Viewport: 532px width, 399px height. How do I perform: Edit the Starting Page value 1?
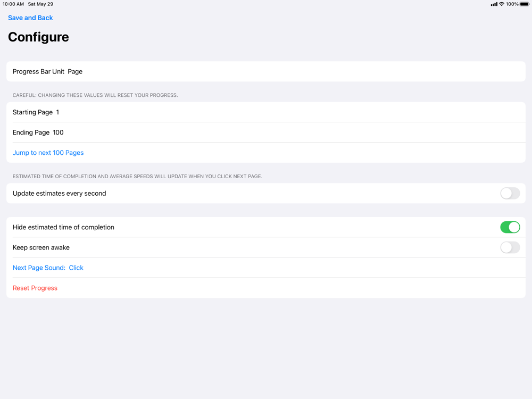point(57,112)
